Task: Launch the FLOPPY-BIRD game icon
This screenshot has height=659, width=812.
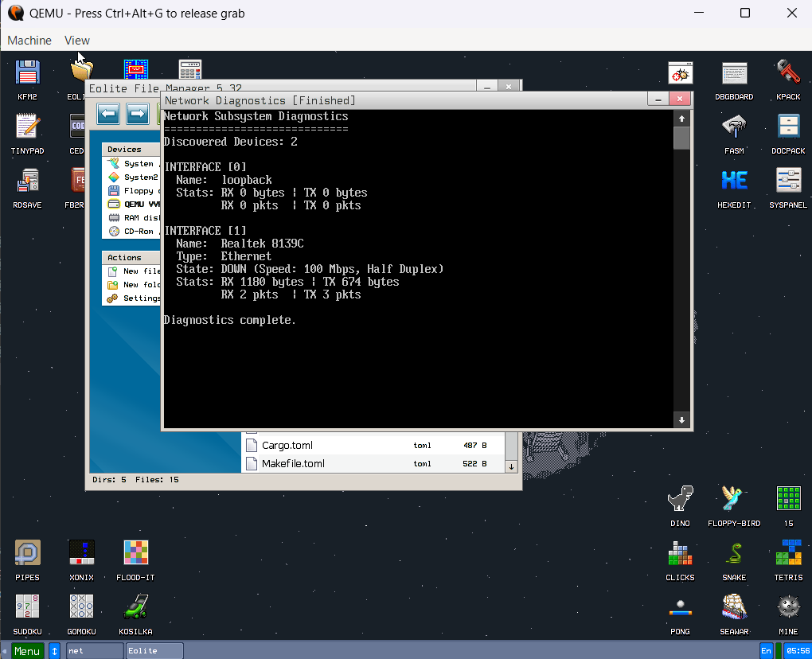Action: coord(734,500)
